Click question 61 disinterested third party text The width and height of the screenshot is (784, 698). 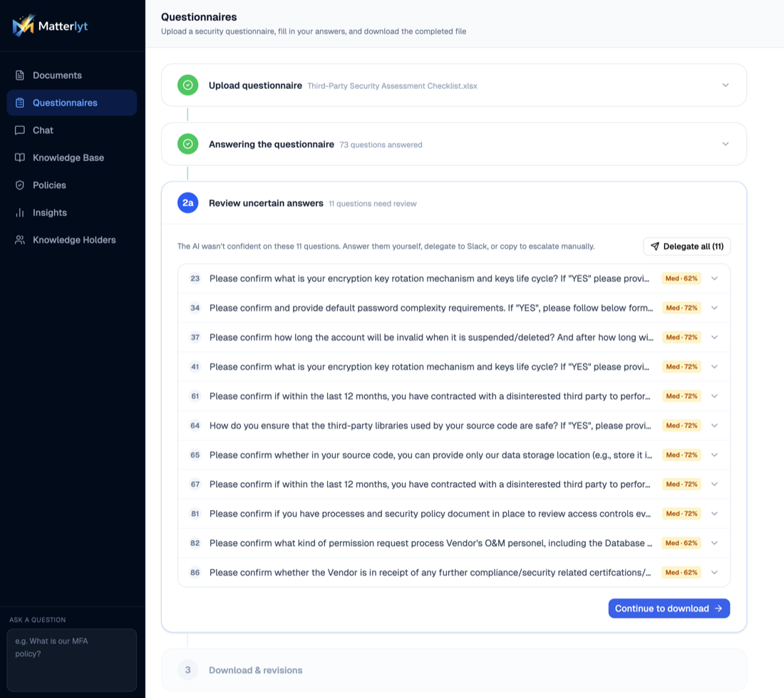point(430,397)
